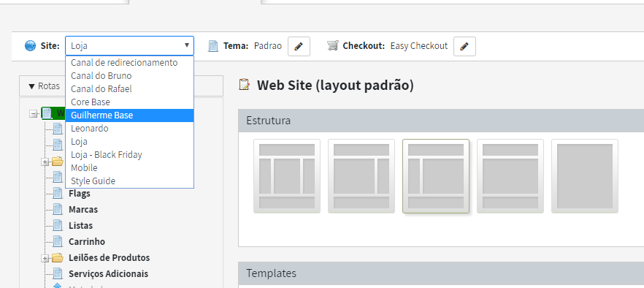Click the Serviços Adicionais page icon

(58, 273)
